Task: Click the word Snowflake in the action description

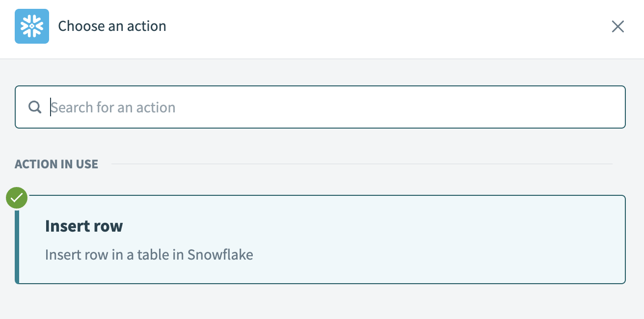Action: 220,255
